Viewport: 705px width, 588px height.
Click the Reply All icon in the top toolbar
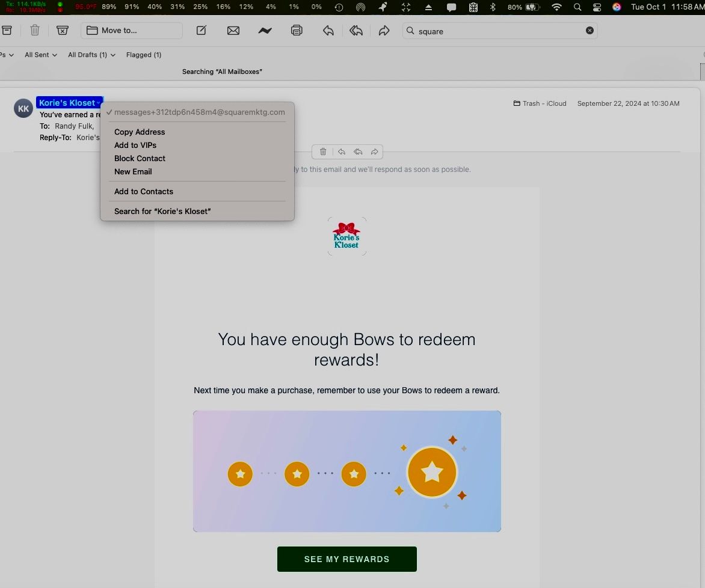356,31
